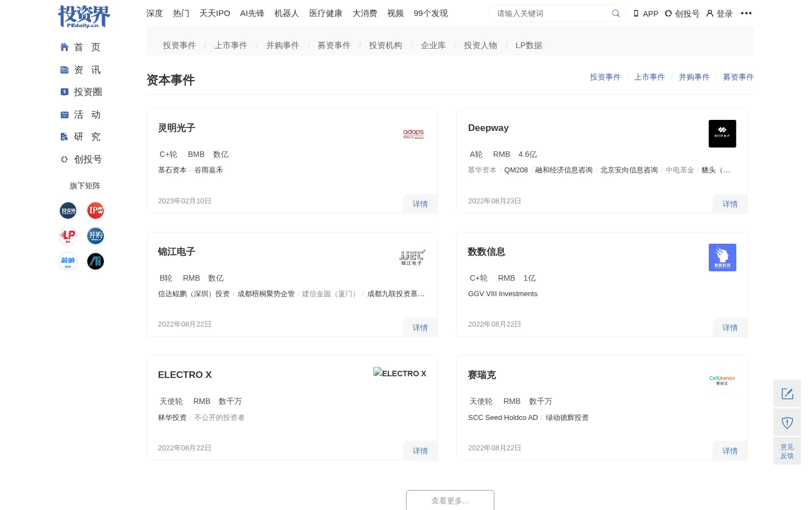Select the 投资人物 sub-navigation tab
This screenshot has height=510, width=812.
pyautogui.click(x=481, y=45)
